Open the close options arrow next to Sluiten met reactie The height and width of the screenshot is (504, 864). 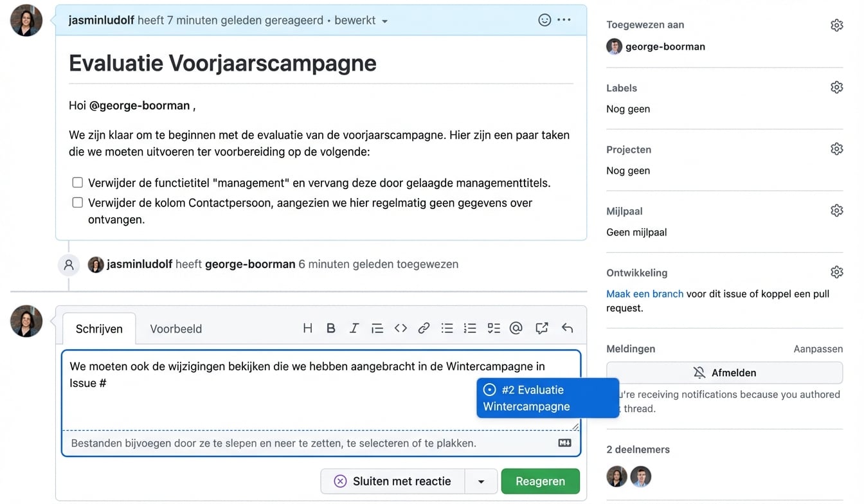point(482,481)
